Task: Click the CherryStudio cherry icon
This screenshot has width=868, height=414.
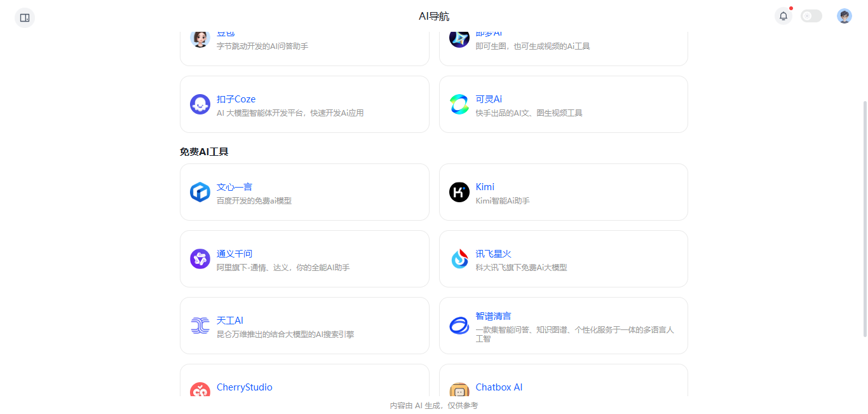Action: coord(200,390)
